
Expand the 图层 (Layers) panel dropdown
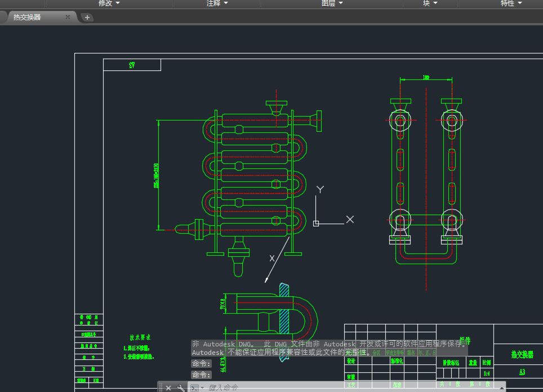pos(332,3)
